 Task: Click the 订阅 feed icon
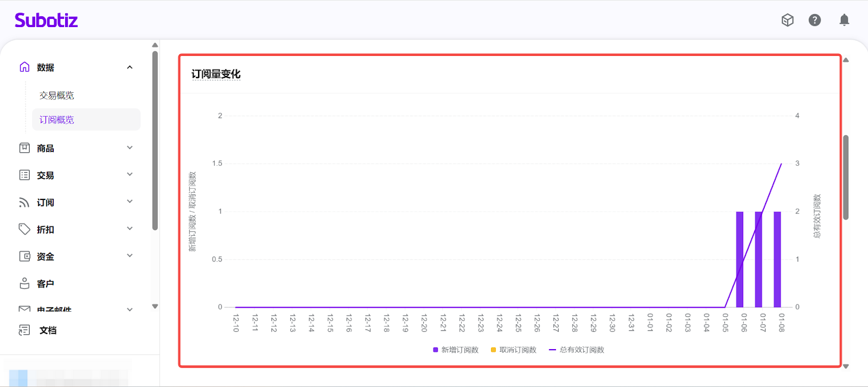pyautogui.click(x=24, y=202)
